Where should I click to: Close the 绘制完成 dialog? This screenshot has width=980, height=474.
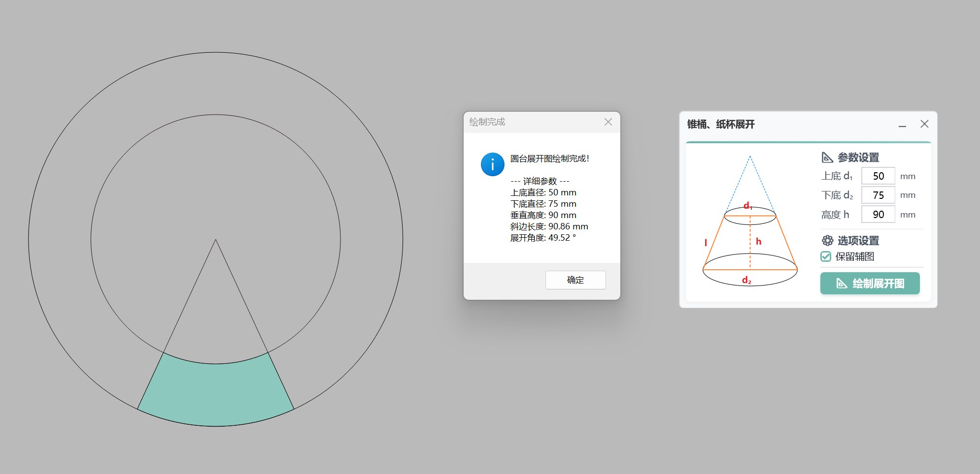point(608,122)
